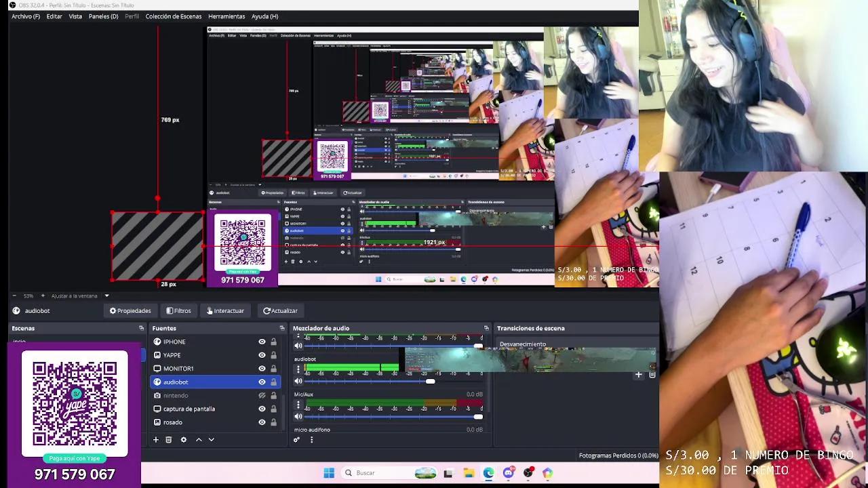Open the Herramientas menu
This screenshot has width=868, height=488.
click(x=226, y=16)
